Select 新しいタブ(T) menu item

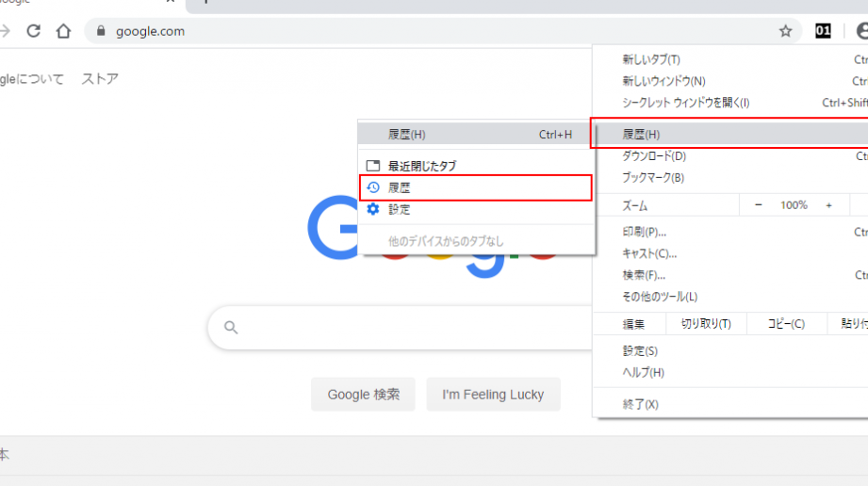651,59
